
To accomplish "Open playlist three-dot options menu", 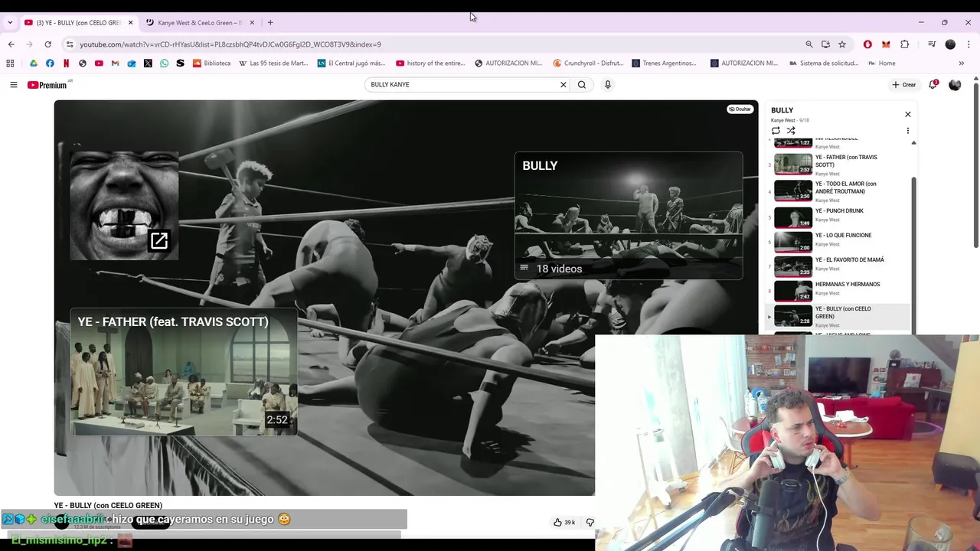I will [908, 131].
